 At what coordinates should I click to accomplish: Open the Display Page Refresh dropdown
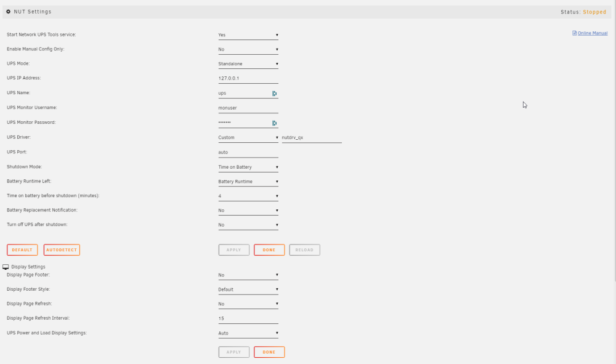[x=248, y=304]
